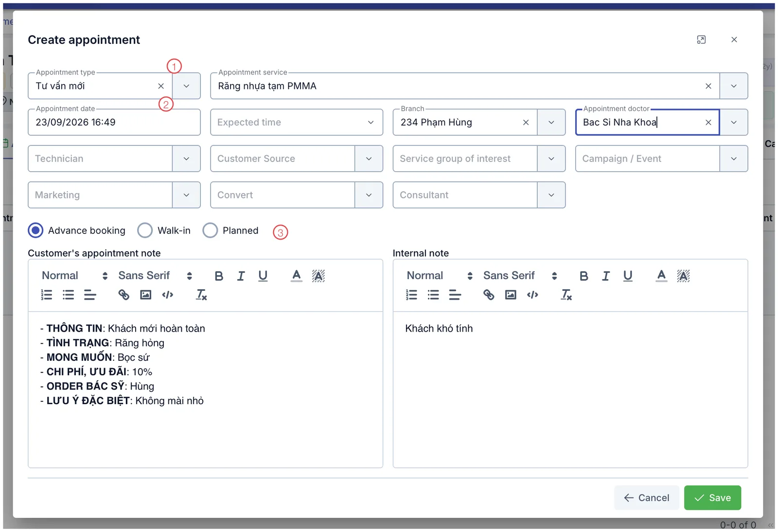Insert ordered list in Customer's appointment note

point(47,295)
